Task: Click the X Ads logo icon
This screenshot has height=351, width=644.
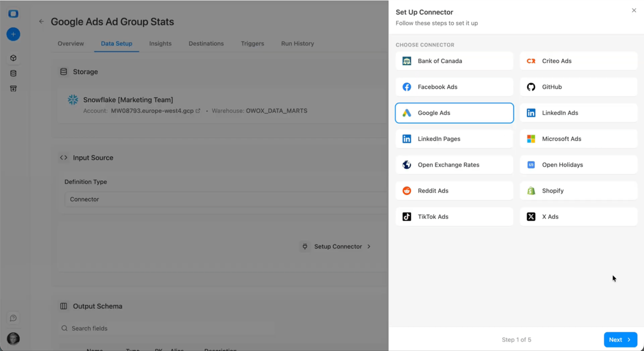Action: click(531, 217)
